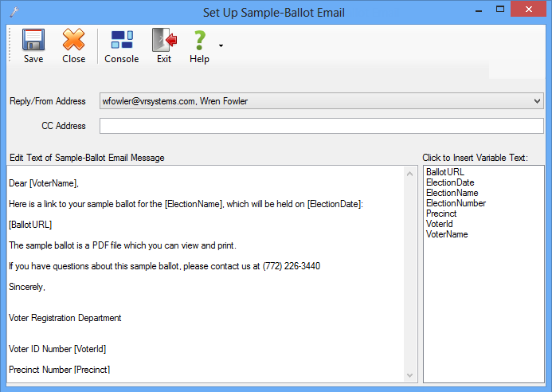Expand the Help dropdown arrow

(x=221, y=45)
